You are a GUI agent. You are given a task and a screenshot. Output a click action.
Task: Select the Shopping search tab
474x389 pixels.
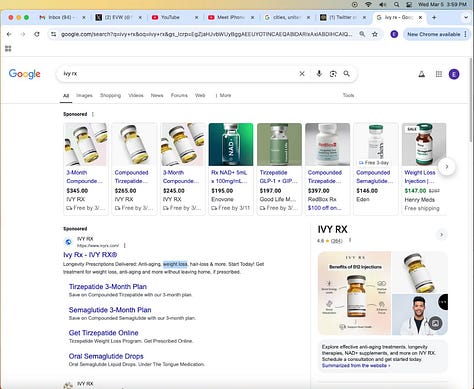(110, 95)
